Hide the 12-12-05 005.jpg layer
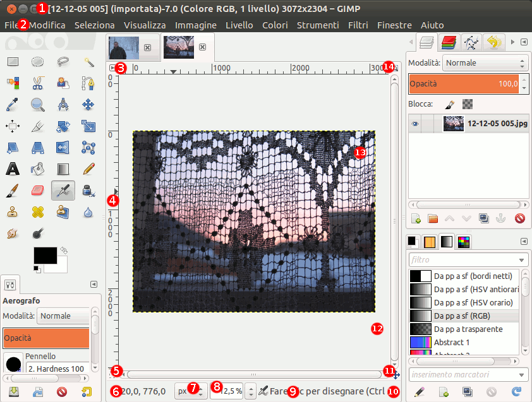532x402 pixels. pos(415,124)
